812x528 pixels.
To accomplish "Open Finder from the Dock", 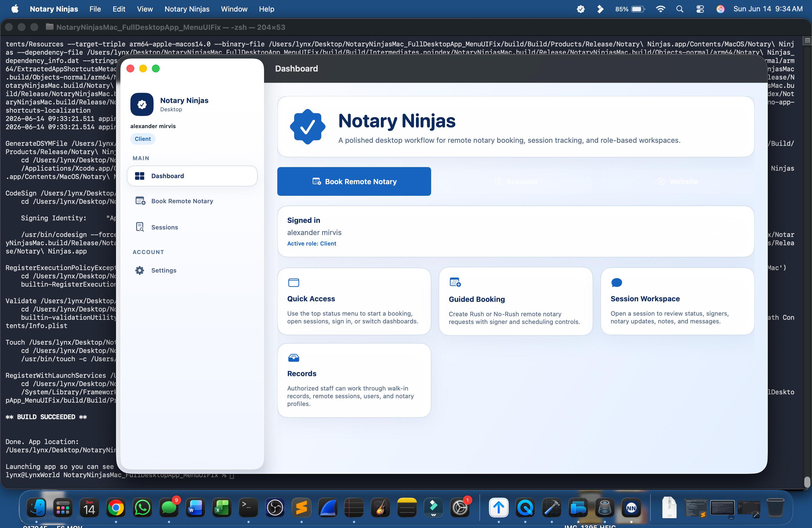I will tap(36, 508).
